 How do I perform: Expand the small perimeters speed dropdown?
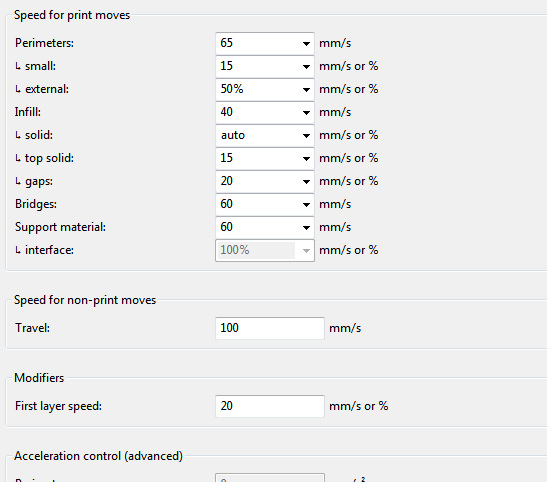coord(306,67)
